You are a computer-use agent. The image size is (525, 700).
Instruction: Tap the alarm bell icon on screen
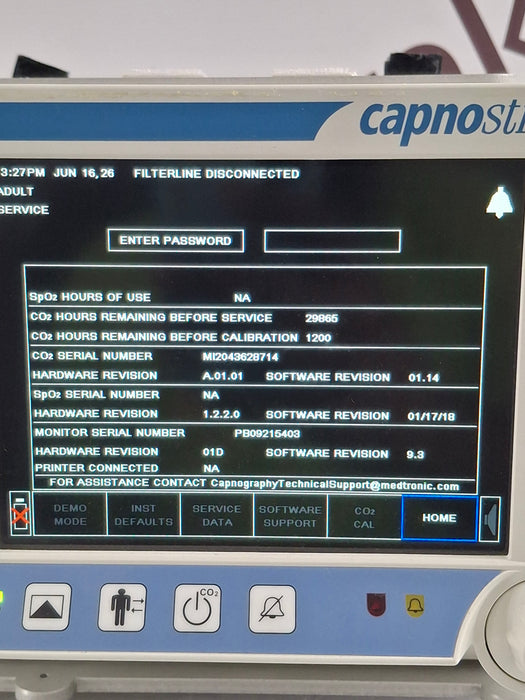[499, 203]
